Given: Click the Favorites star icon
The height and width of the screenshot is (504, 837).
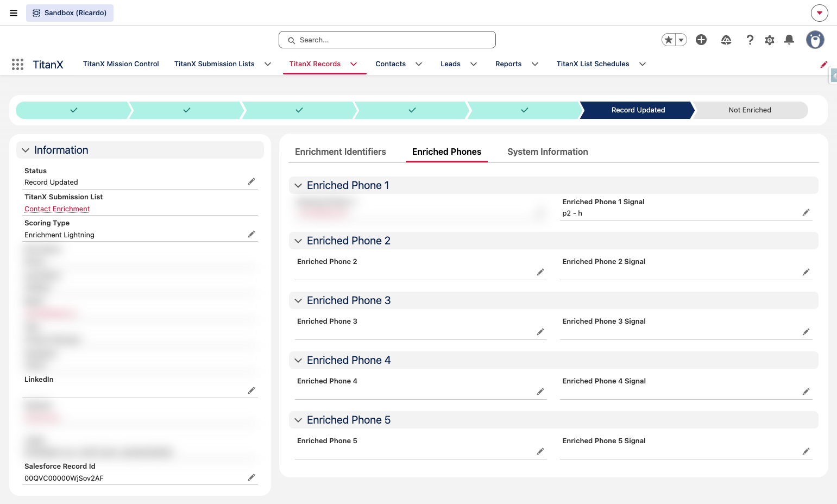Looking at the screenshot, I should (x=669, y=40).
